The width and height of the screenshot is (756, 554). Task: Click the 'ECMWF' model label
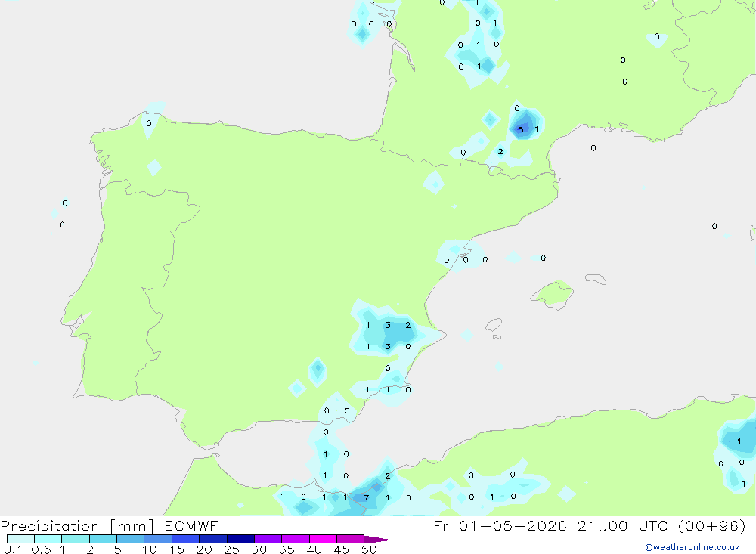pos(191,525)
